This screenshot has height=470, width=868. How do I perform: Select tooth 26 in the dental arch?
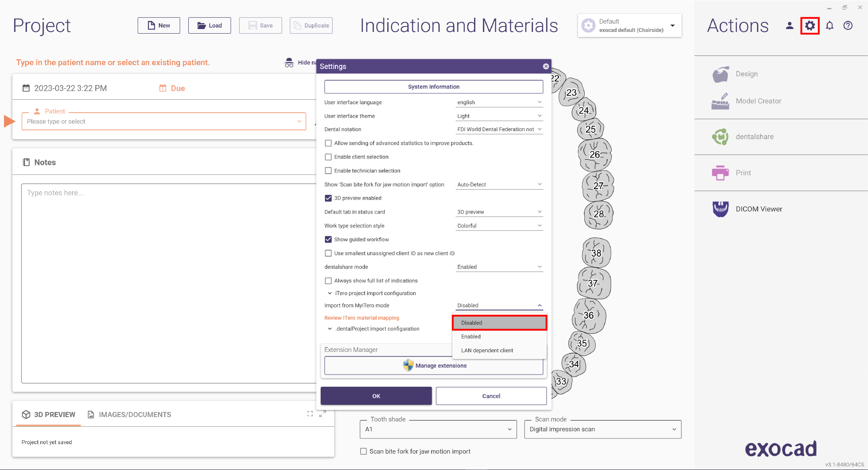coord(595,154)
